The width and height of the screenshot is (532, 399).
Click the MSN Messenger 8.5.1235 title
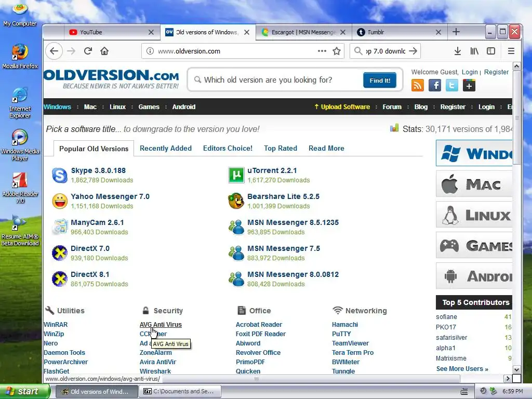point(293,222)
